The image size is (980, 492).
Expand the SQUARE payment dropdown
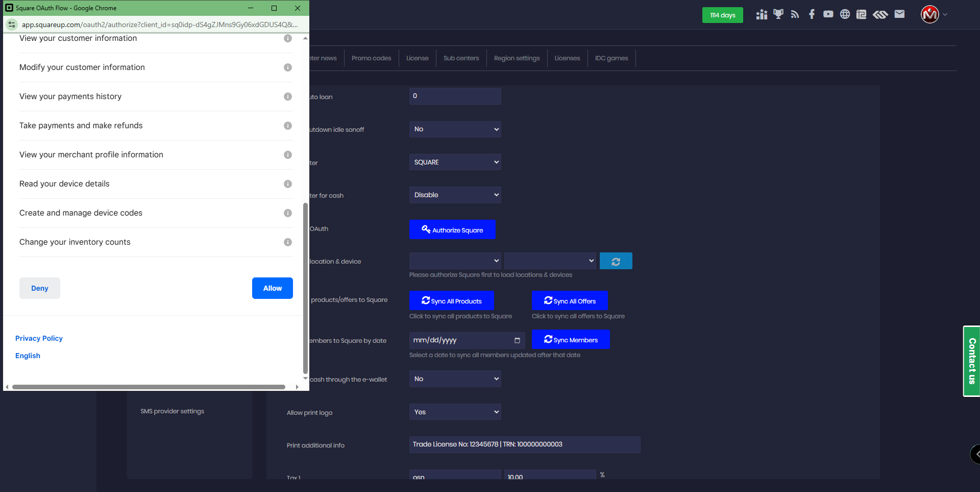(455, 162)
